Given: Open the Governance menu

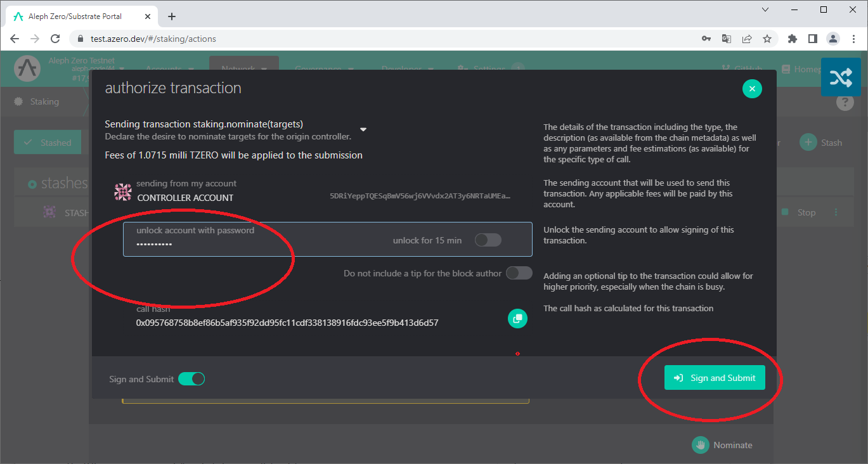Looking at the screenshot, I should click(325, 68).
